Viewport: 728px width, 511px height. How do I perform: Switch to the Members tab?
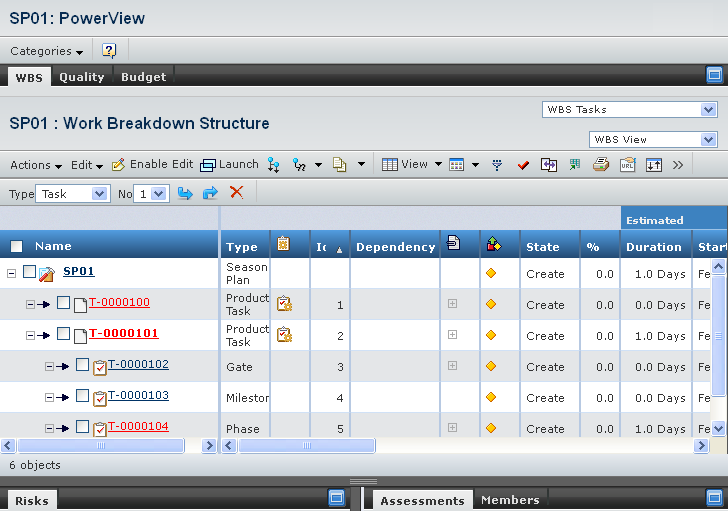coord(510,500)
